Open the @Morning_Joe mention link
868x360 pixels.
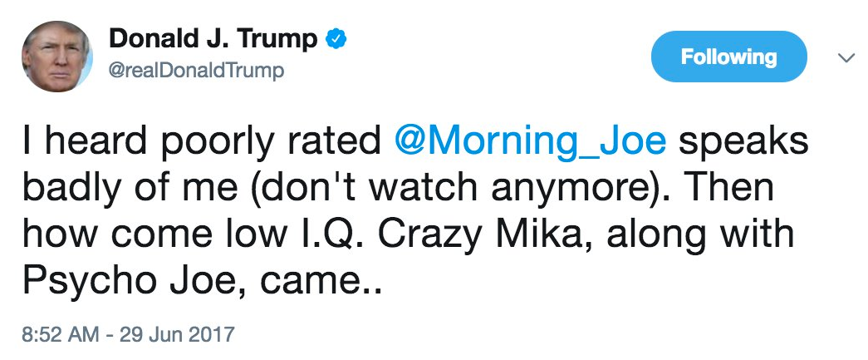click(530, 141)
